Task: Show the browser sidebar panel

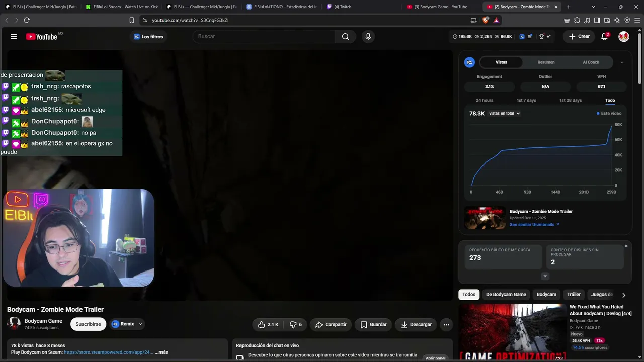Action: click(x=597, y=20)
